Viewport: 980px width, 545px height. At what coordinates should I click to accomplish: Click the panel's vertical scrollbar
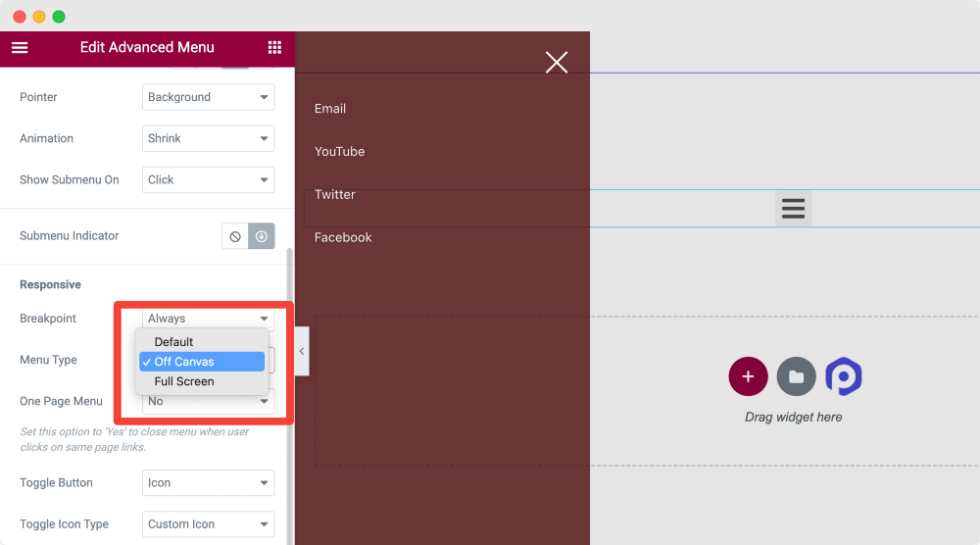289,396
